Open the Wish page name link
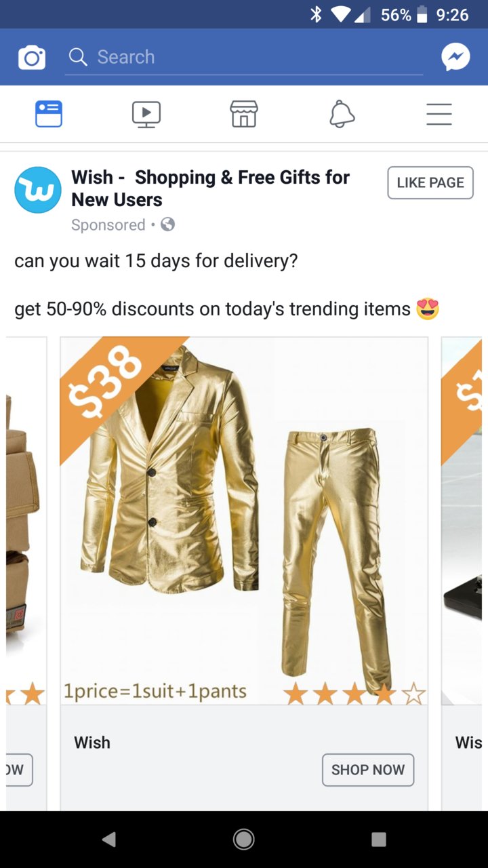This screenshot has width=488, height=868. pos(210,189)
